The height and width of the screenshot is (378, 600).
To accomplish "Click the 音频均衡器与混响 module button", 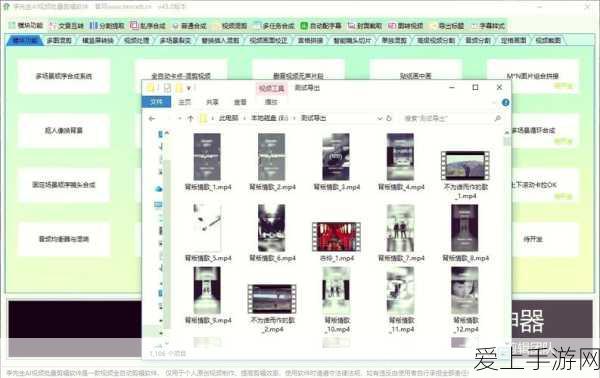I will pos(64,239).
